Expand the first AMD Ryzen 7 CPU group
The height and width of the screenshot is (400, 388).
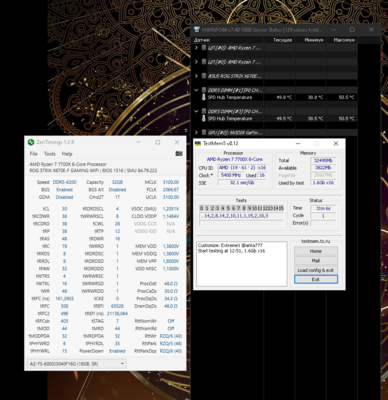[196, 48]
